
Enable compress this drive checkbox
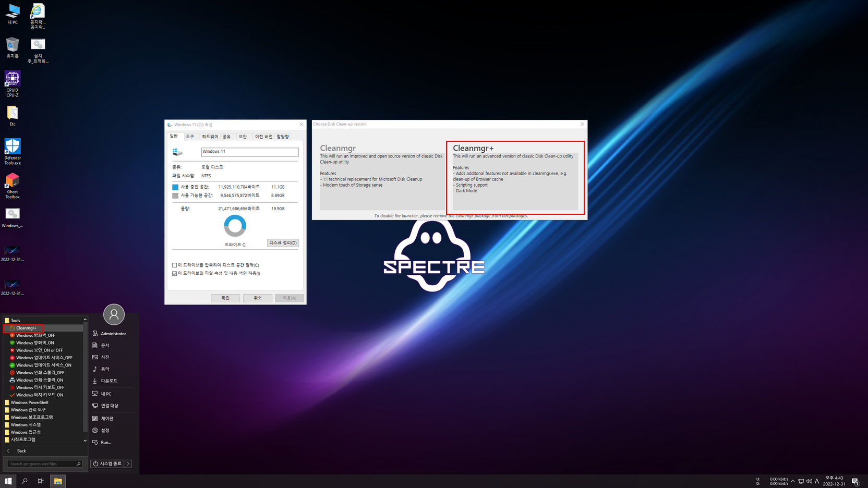[175, 265]
